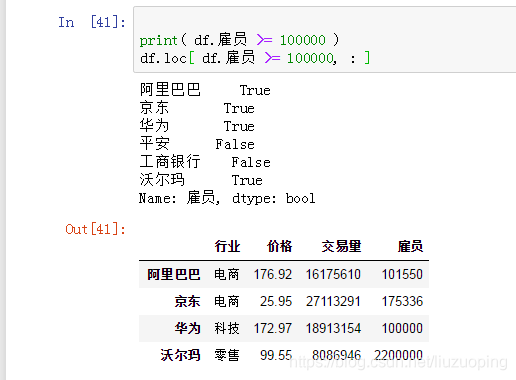516x380 pixels.
Task: Click 电商 in the 京东 row
Action: pos(227,301)
